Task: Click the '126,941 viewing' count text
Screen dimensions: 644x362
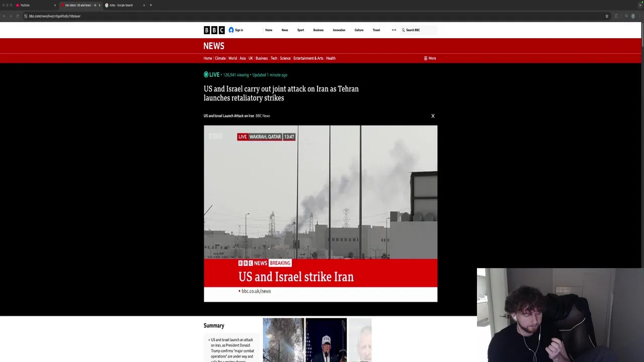Action: pos(236,75)
